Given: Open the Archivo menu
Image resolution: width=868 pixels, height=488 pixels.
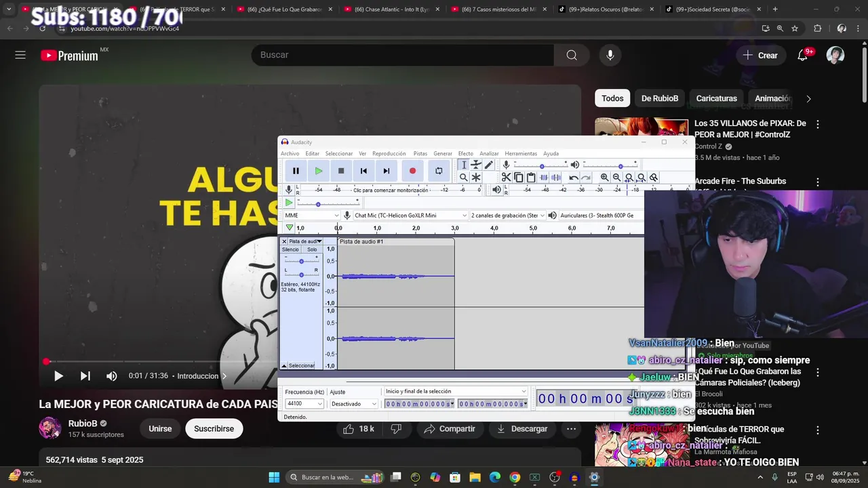Looking at the screenshot, I should coord(290,154).
